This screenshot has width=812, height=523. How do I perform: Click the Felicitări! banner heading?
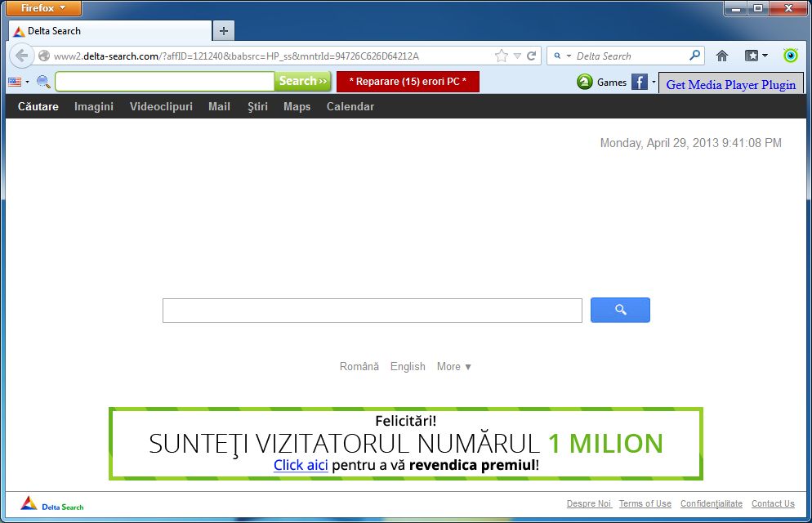click(405, 421)
